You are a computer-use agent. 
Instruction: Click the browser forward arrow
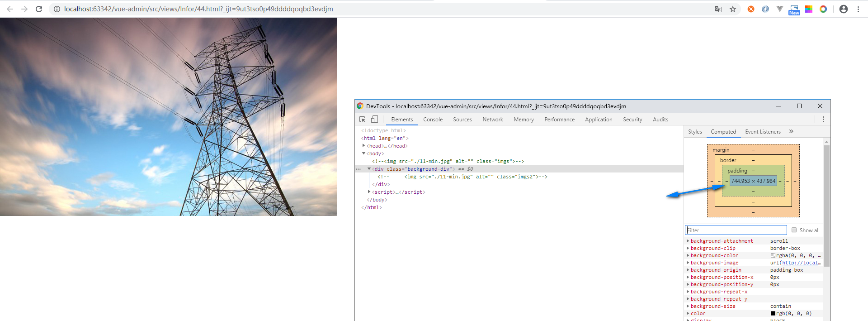coord(24,9)
